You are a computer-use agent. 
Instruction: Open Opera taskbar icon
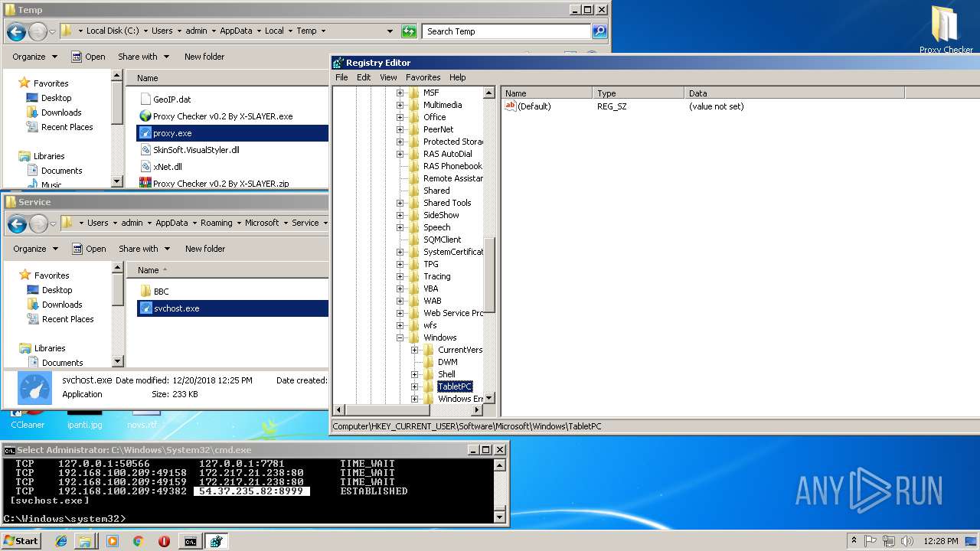click(x=164, y=541)
